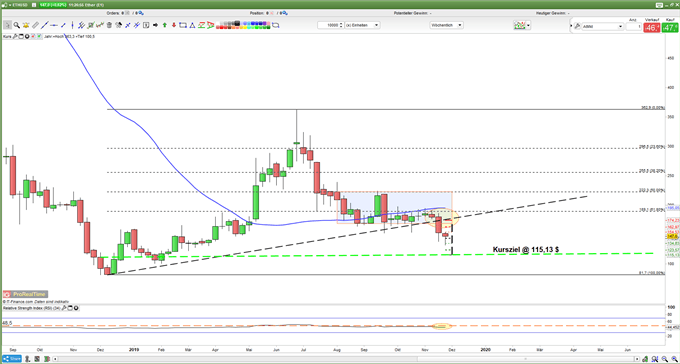The height and width of the screenshot is (364, 680).
Task: Click the Share button
Action: pos(11,359)
